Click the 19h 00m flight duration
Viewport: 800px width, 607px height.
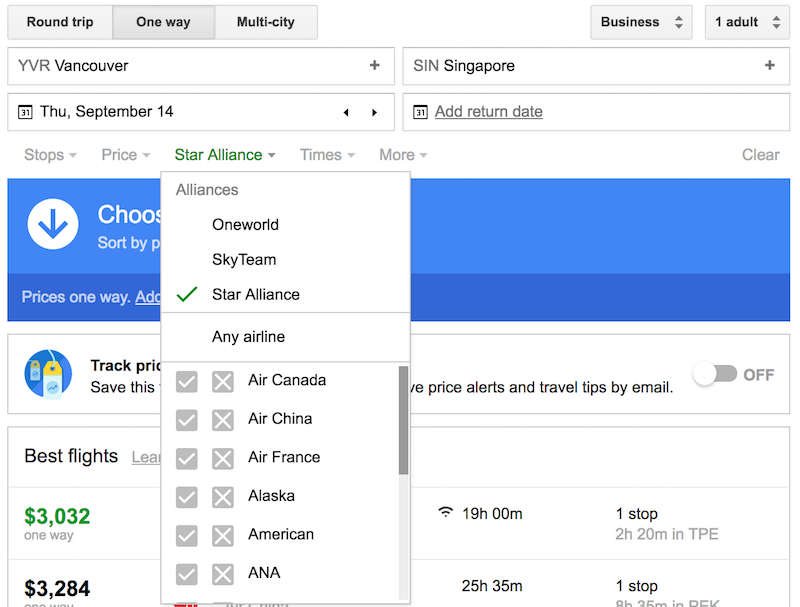point(492,514)
